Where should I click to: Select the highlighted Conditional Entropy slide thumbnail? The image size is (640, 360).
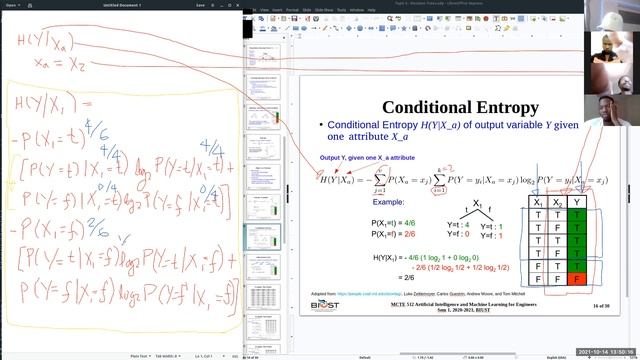click(x=263, y=237)
